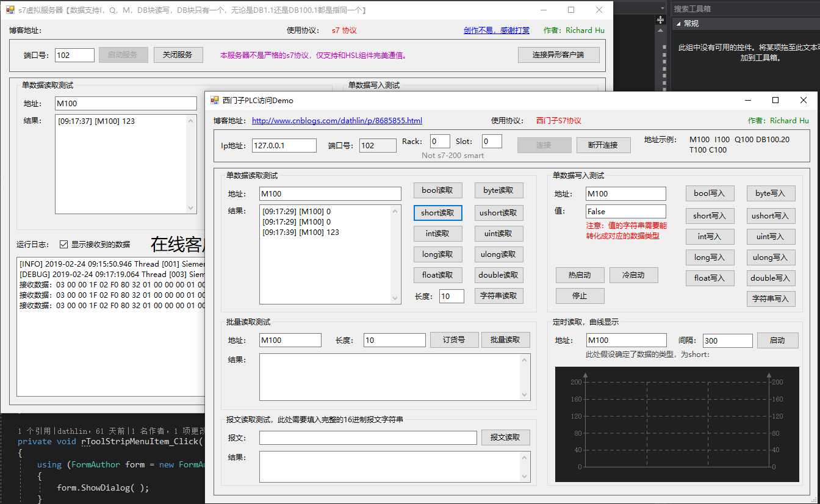This screenshot has width=820, height=504.
Task: Click the 字符串写入 button
Action: 771,299
